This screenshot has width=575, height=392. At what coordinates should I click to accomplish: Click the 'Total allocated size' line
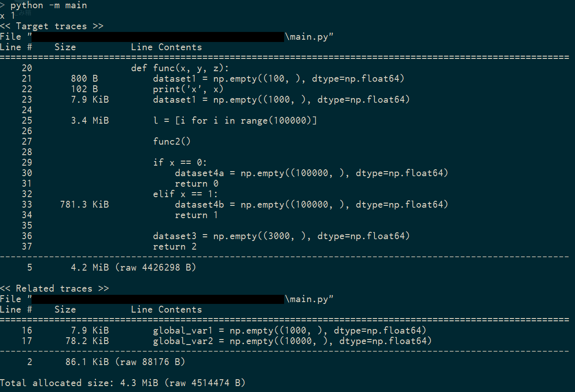point(123,383)
